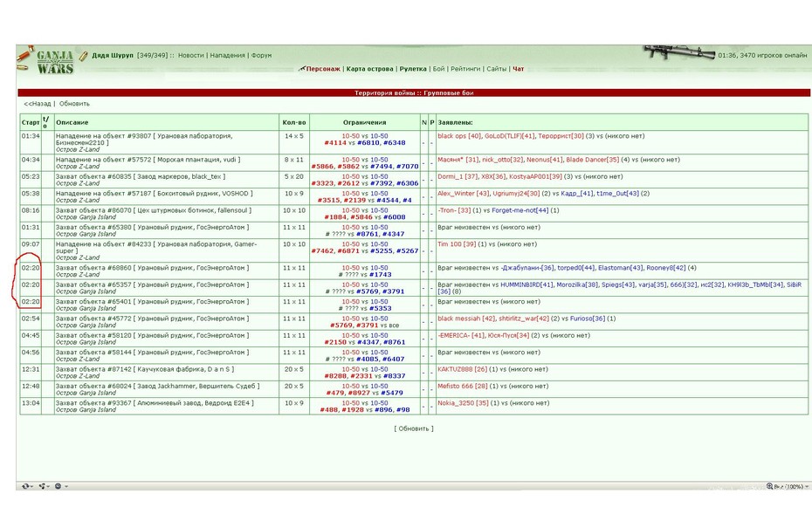Open capture of object #93367 Алюминиевый завод
The height and width of the screenshot is (507, 812).
155,403
